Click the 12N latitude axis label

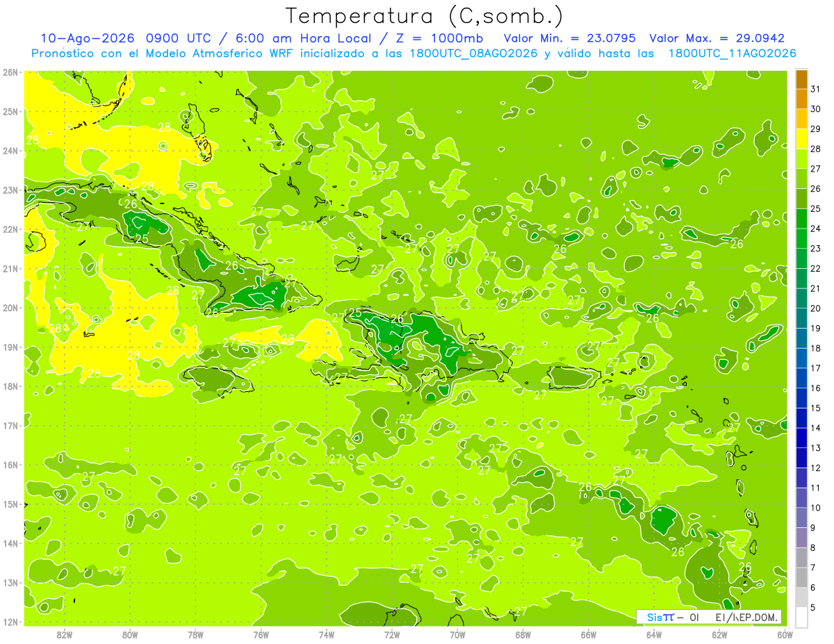point(10,622)
